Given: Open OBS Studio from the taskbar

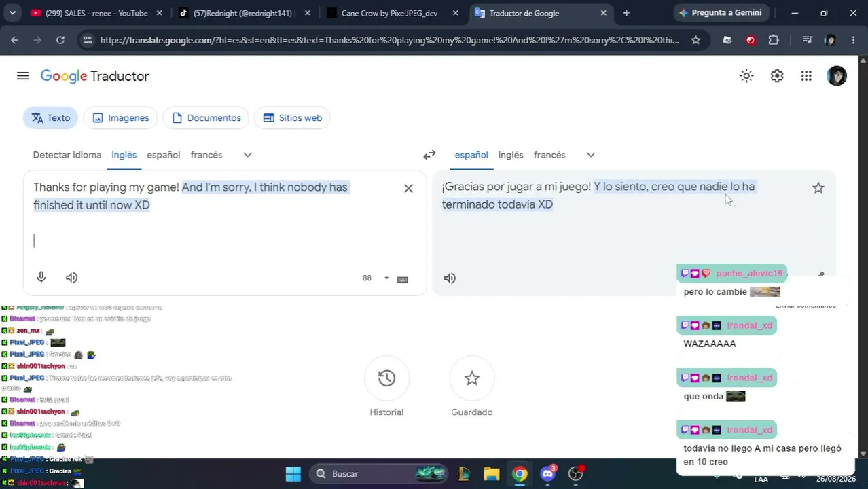Looking at the screenshot, I should tap(576, 474).
